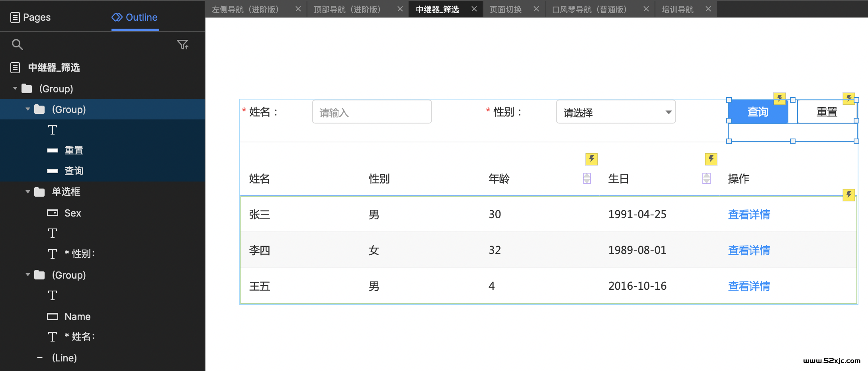Click the lightning badge on the table repeater
Screen dimensions: 868x371
(x=848, y=195)
